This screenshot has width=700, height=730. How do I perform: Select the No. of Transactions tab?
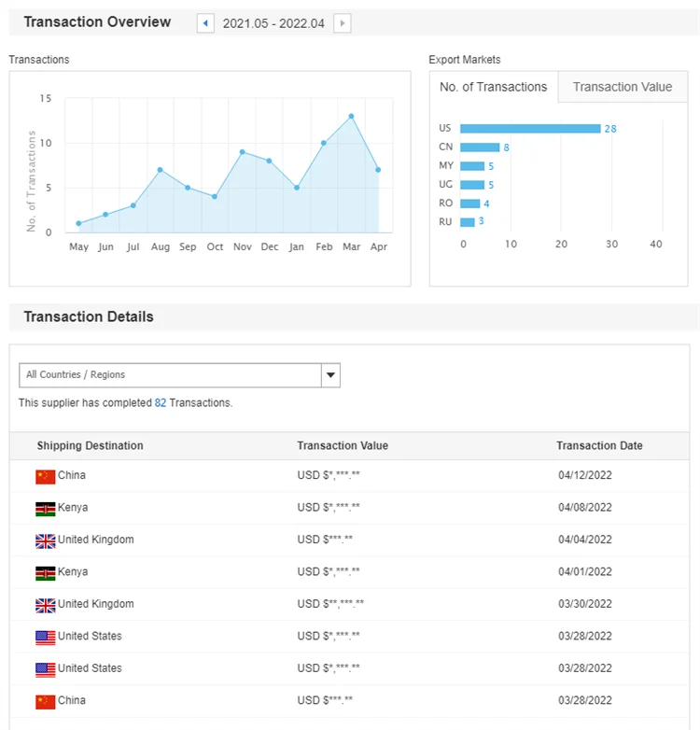(493, 87)
